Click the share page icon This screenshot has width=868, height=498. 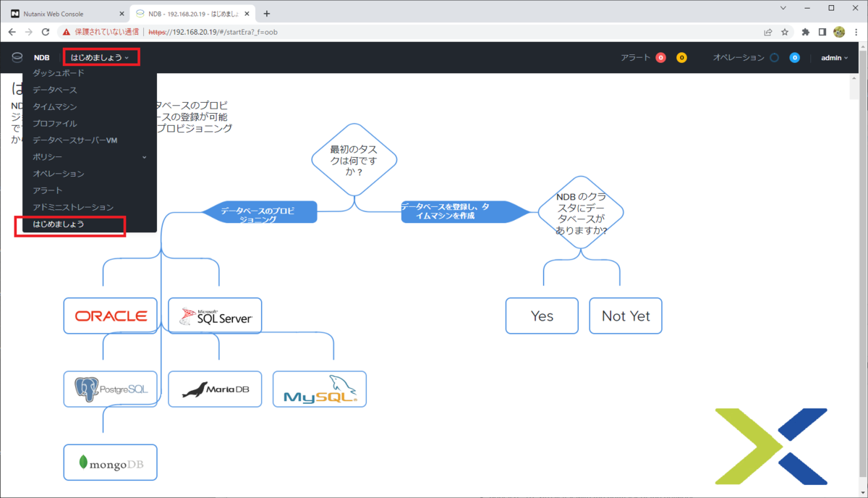768,32
